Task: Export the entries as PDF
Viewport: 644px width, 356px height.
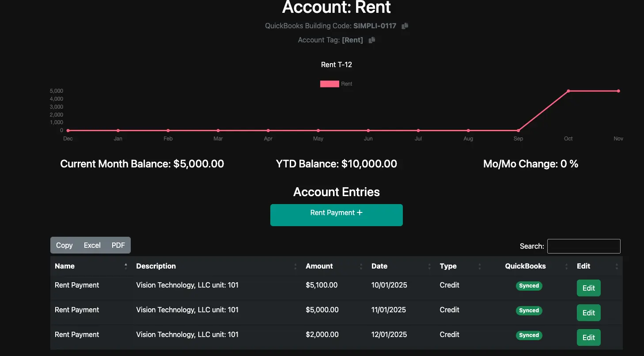Action: click(117, 245)
